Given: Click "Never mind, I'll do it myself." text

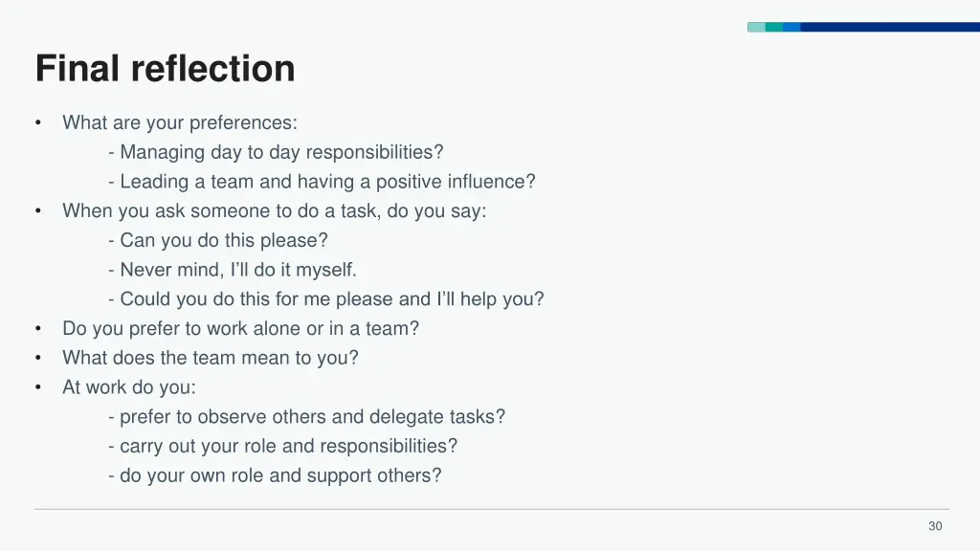Looking at the screenshot, I should pos(233,270).
